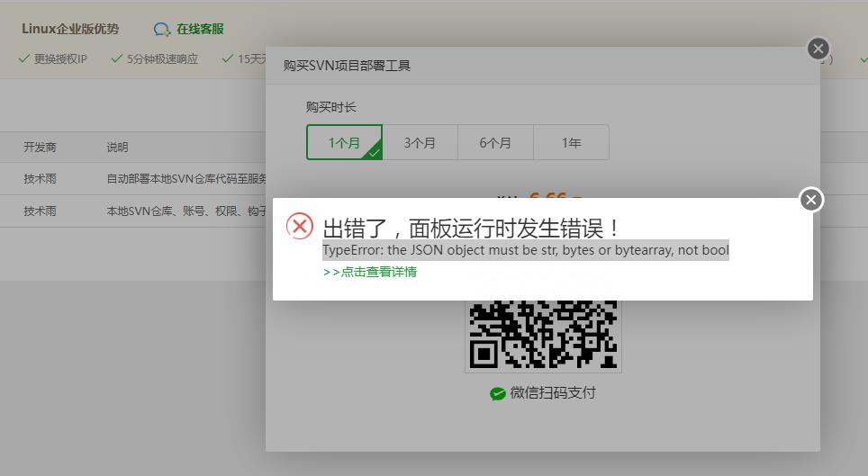Viewport: 868px width, 476px height.
Task: Select the 6个月 purchase duration
Action: 495,142
